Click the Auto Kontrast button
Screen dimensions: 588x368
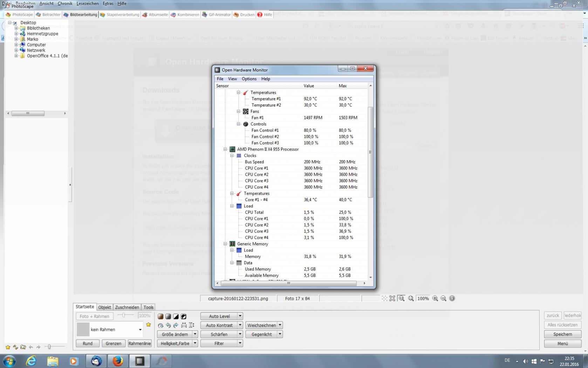pyautogui.click(x=219, y=325)
